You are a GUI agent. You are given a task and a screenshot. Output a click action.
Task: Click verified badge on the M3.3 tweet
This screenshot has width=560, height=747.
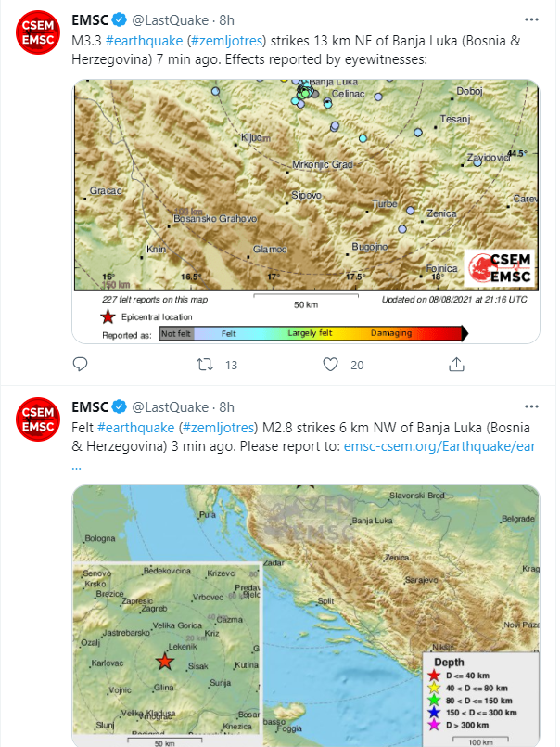point(120,19)
